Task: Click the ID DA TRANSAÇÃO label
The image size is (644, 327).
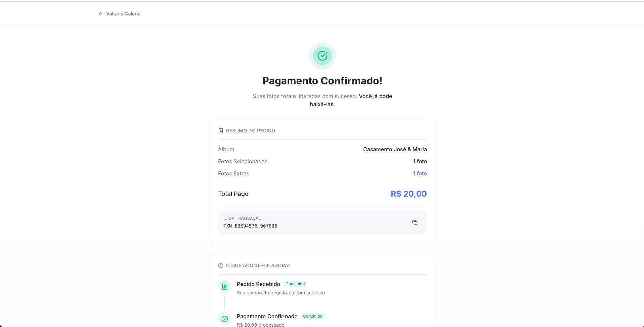Action: click(x=242, y=218)
